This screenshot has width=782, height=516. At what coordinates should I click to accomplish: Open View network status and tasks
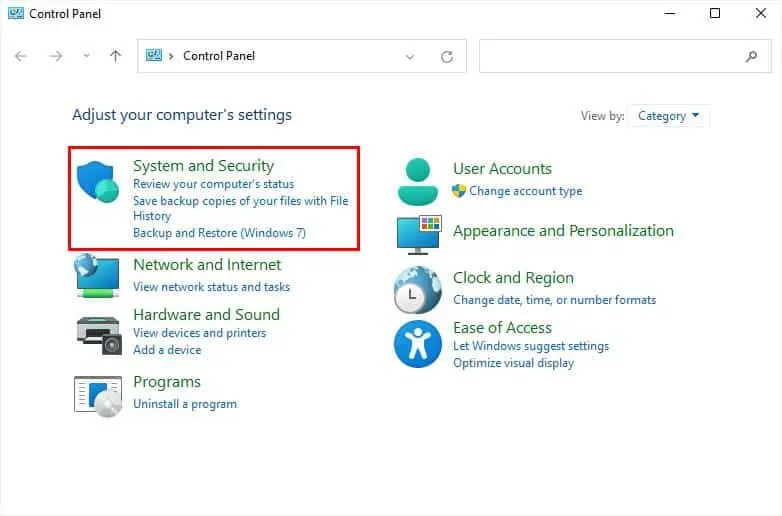coord(211,287)
